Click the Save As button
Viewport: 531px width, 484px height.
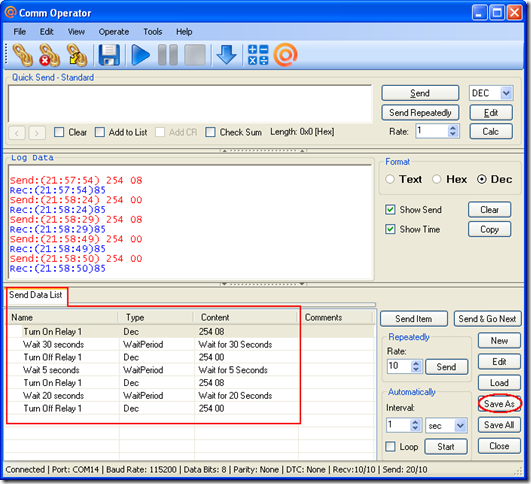tap(499, 404)
